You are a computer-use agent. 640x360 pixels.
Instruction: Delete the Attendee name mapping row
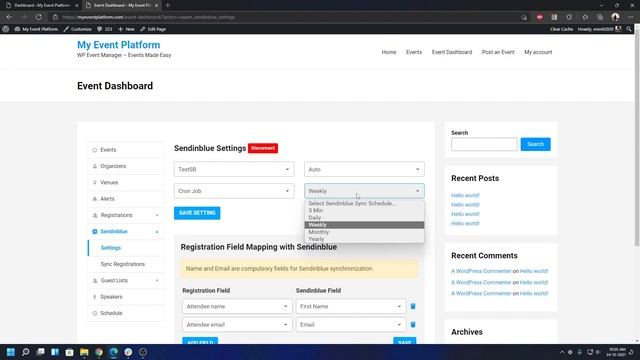[x=413, y=306]
